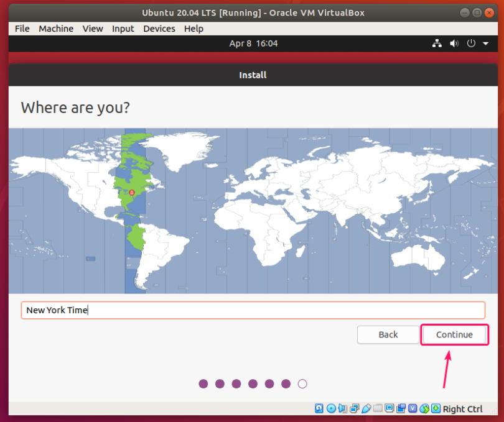Click Africa on the timezone map
504x422 pixels.
tap(260, 231)
